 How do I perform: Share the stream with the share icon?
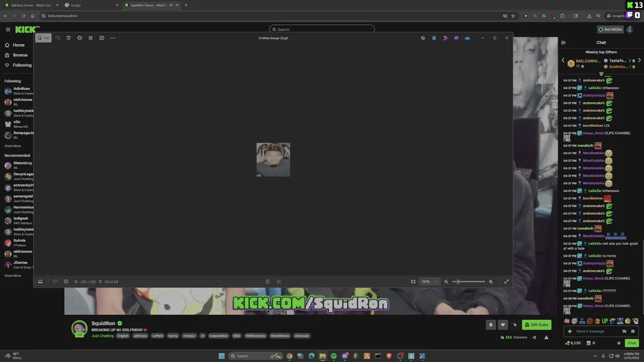pos(534,337)
